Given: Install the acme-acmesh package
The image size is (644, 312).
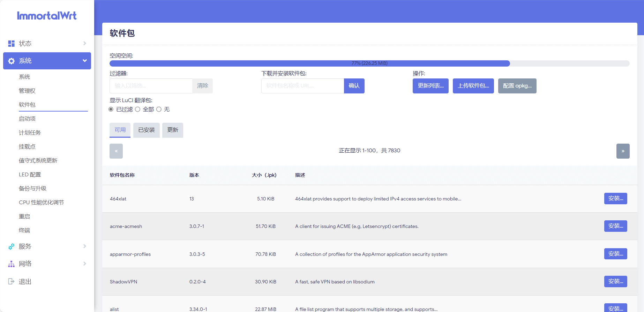Looking at the screenshot, I should point(615,226).
